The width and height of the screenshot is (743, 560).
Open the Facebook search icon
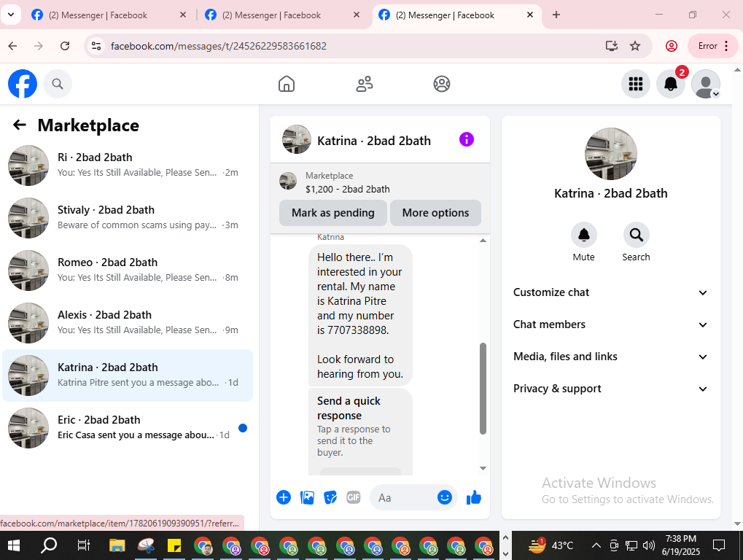[x=58, y=84]
